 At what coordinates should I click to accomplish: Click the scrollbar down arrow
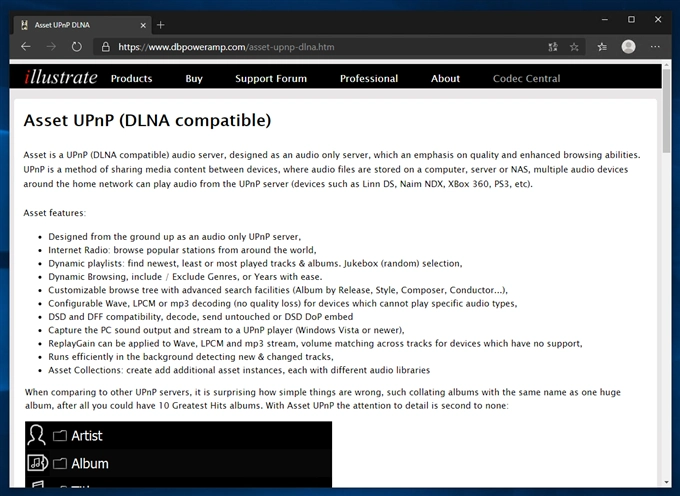tap(666, 482)
